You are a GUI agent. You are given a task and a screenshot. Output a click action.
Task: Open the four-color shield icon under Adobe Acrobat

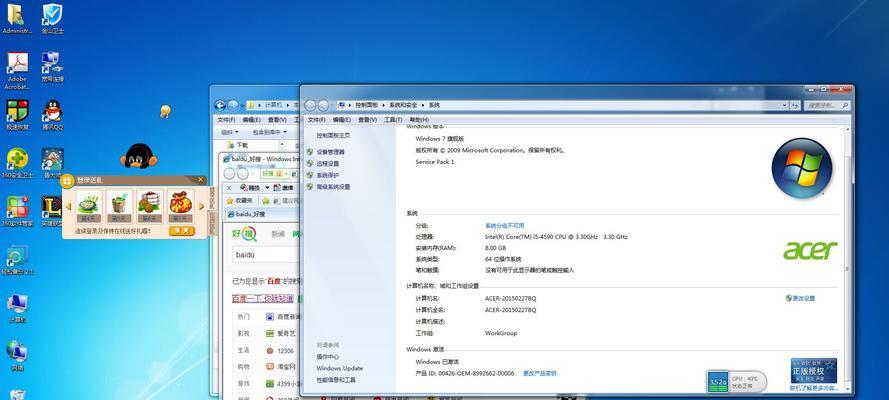[17, 115]
